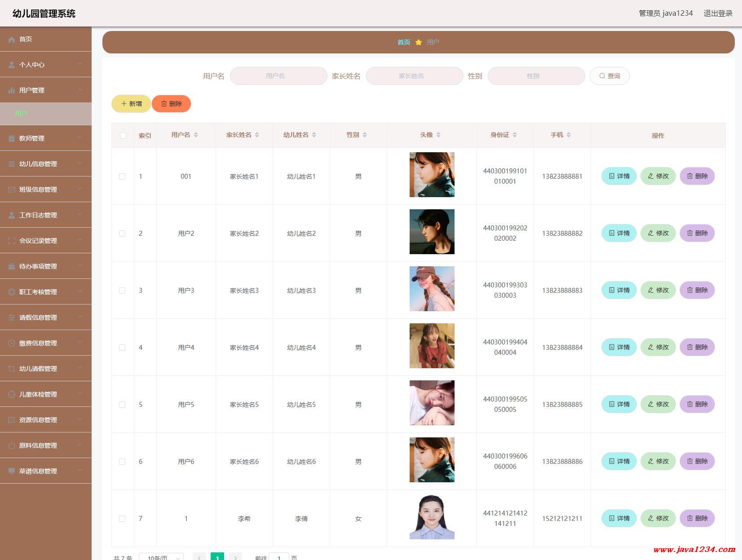Click the monitor icon next to 菜谱信息管理
The width and height of the screenshot is (742, 560).
pos(12,472)
